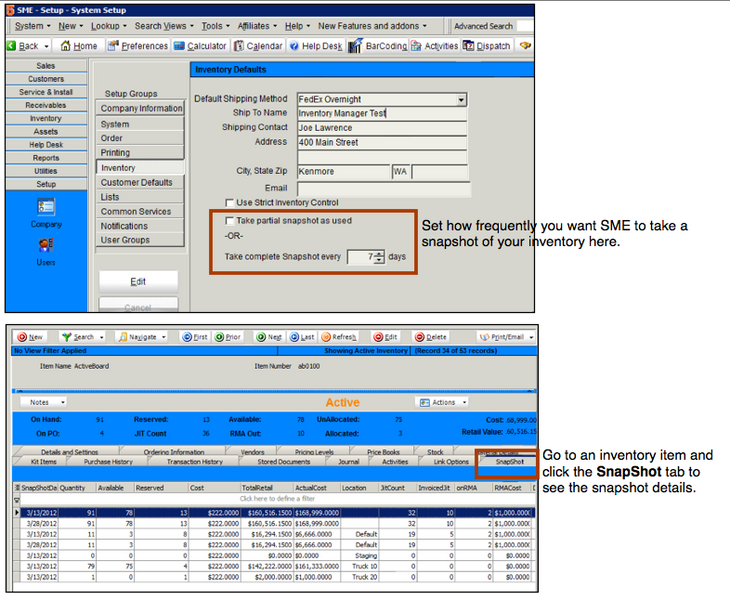The width and height of the screenshot is (730, 600).
Task: Launch the BarCoding tool
Action: [x=378, y=46]
